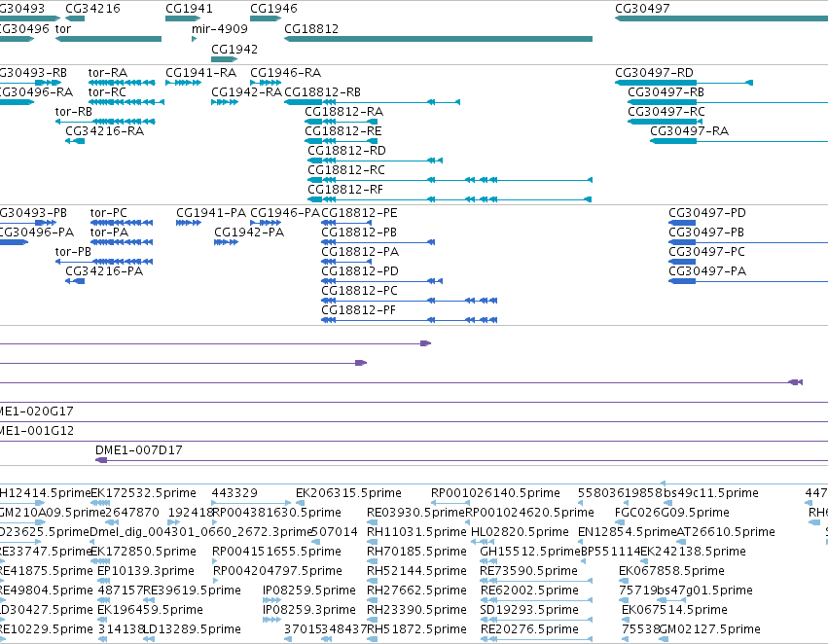Open the CG30497 gene in the top track
Screen dimensions: 828x644
point(721,19)
